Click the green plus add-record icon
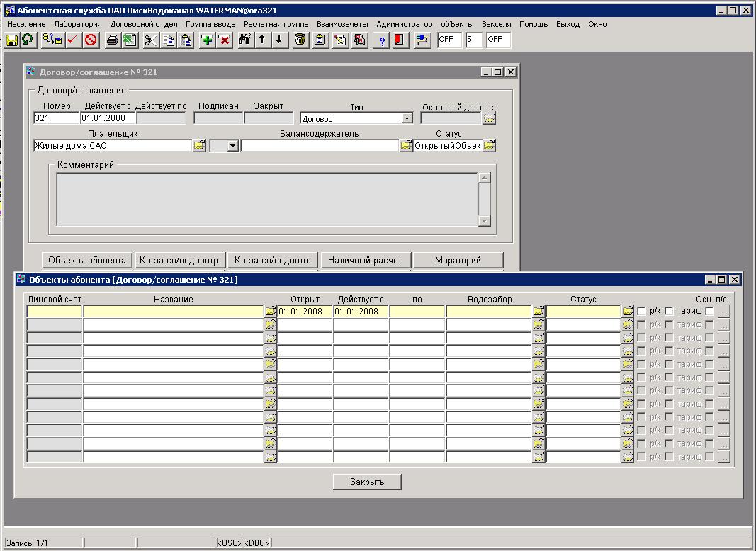756x551 pixels. pos(207,40)
